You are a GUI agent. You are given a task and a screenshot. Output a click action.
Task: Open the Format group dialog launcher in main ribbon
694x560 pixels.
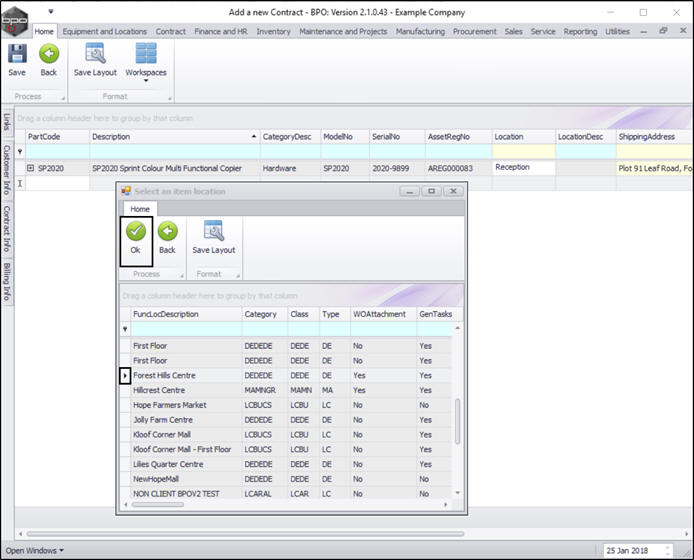pos(170,98)
